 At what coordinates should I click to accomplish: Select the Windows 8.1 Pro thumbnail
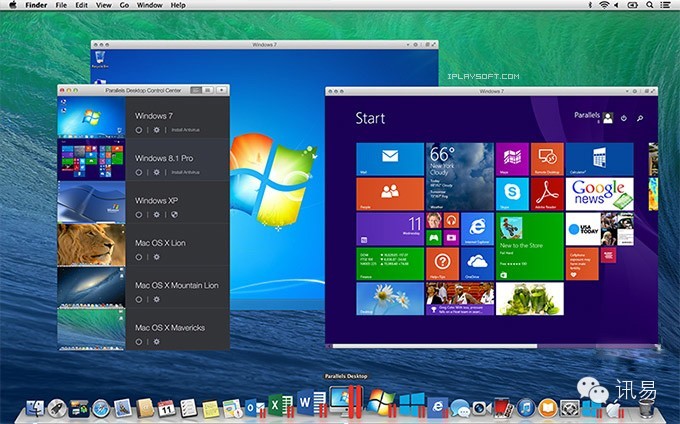(x=92, y=160)
